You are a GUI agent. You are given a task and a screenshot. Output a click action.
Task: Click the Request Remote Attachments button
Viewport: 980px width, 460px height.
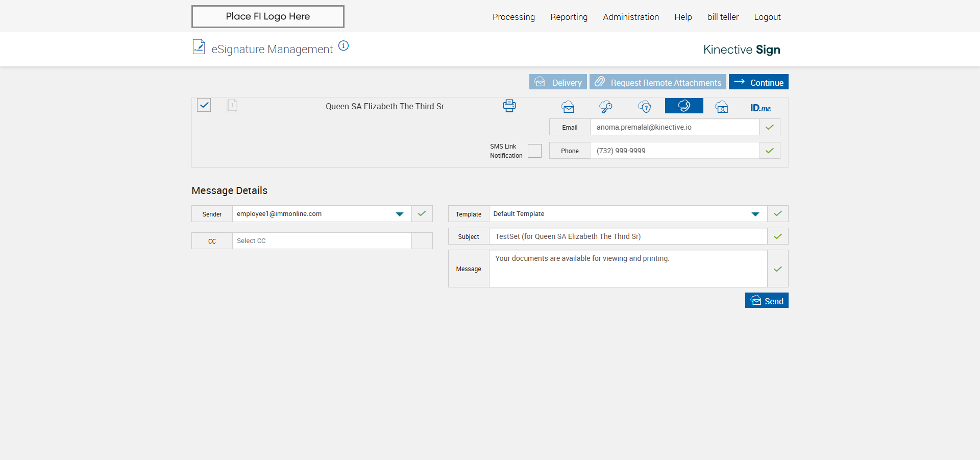pyautogui.click(x=657, y=82)
